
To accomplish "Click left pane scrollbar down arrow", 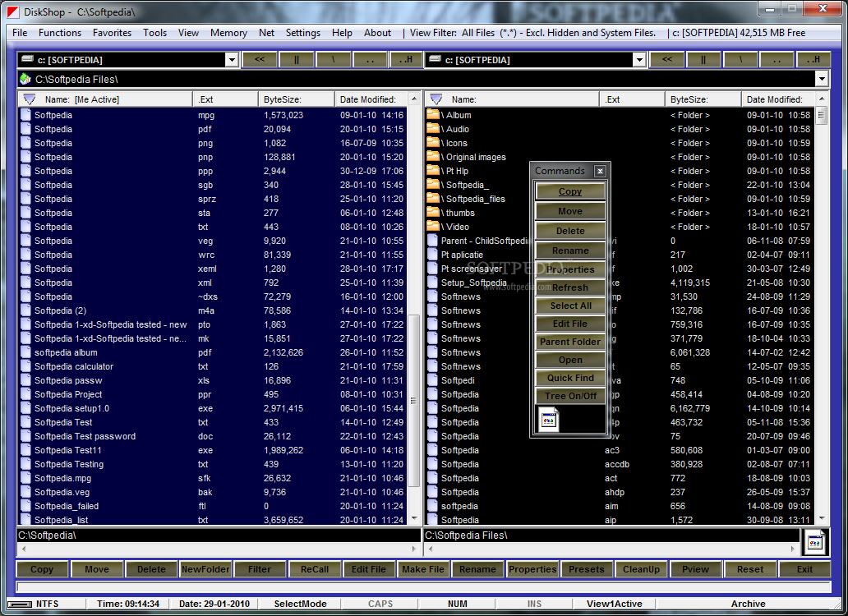I will [414, 518].
